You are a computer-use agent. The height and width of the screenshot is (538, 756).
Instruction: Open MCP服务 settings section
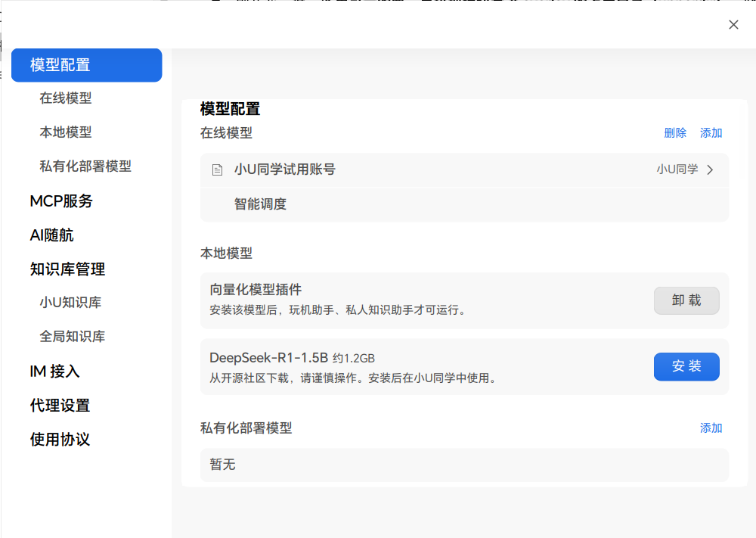61,201
